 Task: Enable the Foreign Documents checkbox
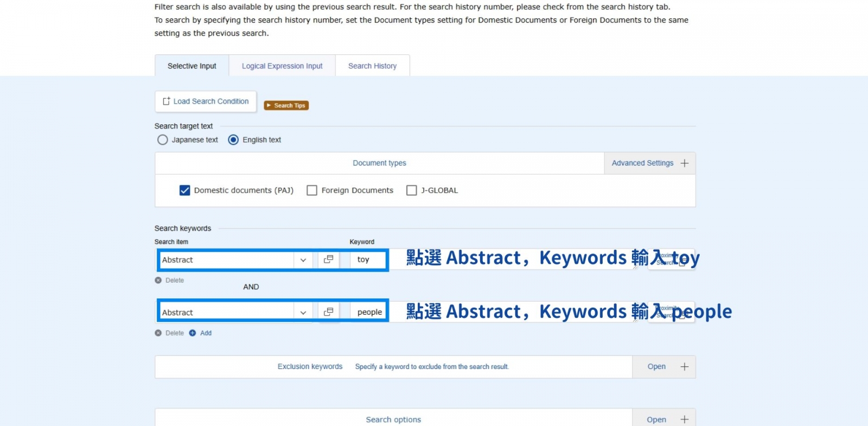point(312,190)
